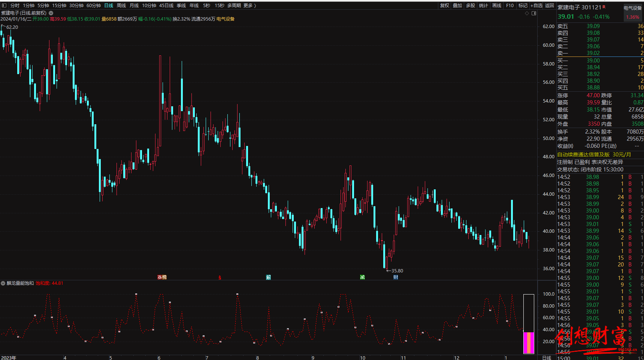Click 买一 bid price 39.00
This screenshot has height=360, width=644.
(x=593, y=61)
